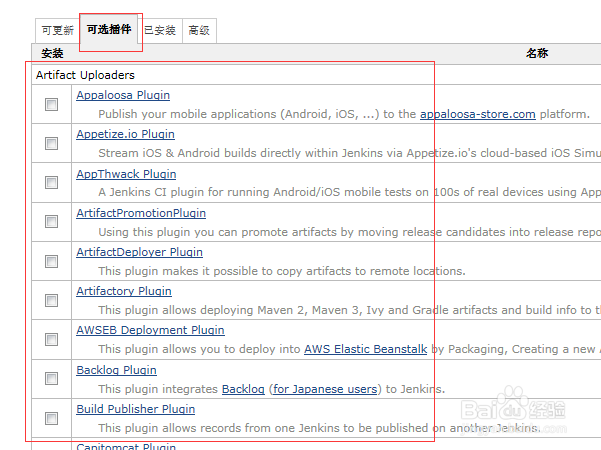Image resolution: width=601 pixels, height=450 pixels.
Task: Click the 名称 column header
Action: click(x=537, y=53)
